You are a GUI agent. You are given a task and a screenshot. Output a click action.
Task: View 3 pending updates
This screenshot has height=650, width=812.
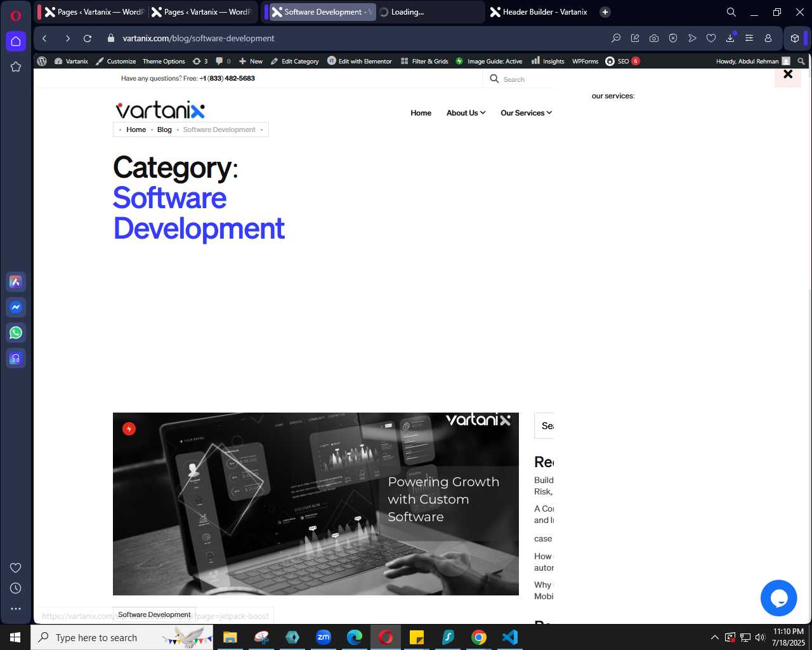point(200,61)
